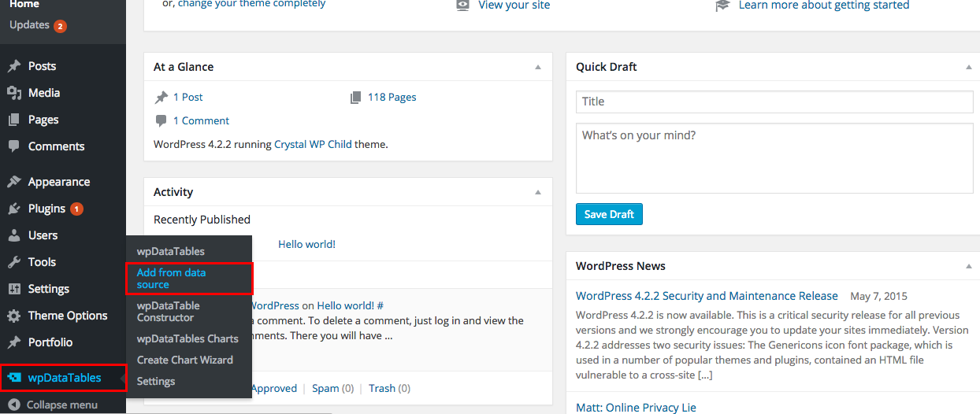Open the Home menu item

point(24,5)
